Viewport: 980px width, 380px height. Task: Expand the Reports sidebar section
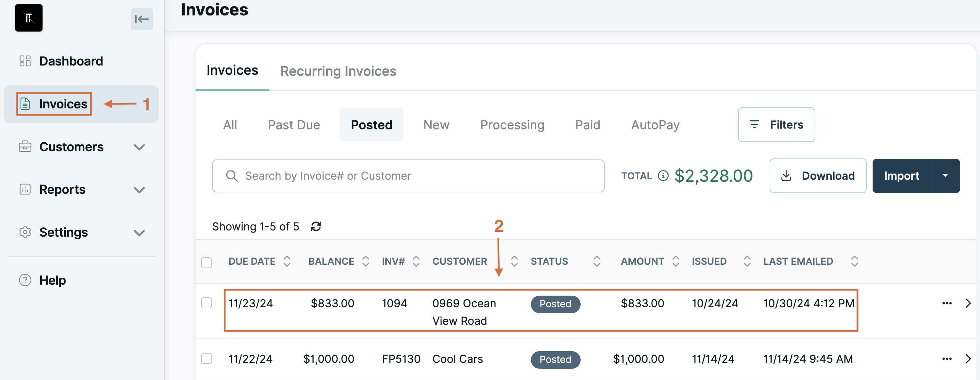[140, 190]
